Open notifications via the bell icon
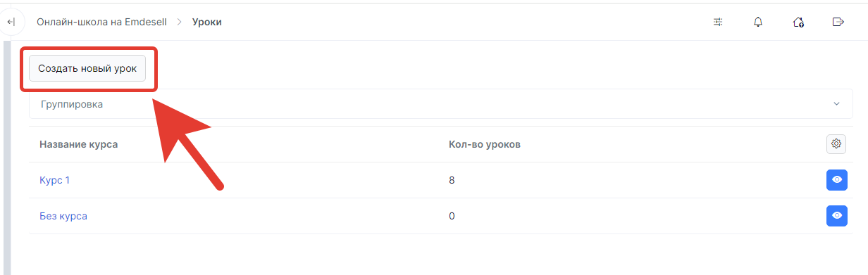The image size is (868, 275). tap(758, 22)
